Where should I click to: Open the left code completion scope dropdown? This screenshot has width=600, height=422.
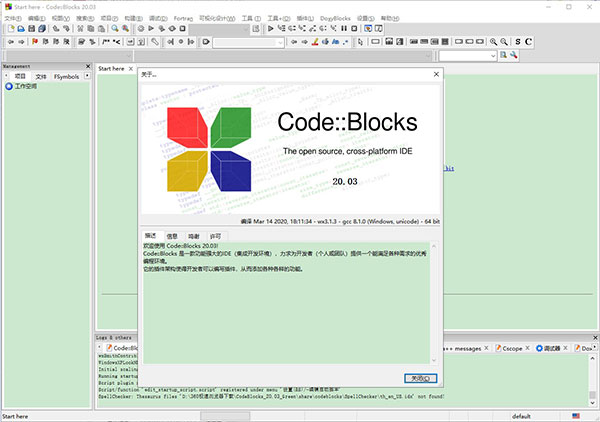tap(129, 56)
